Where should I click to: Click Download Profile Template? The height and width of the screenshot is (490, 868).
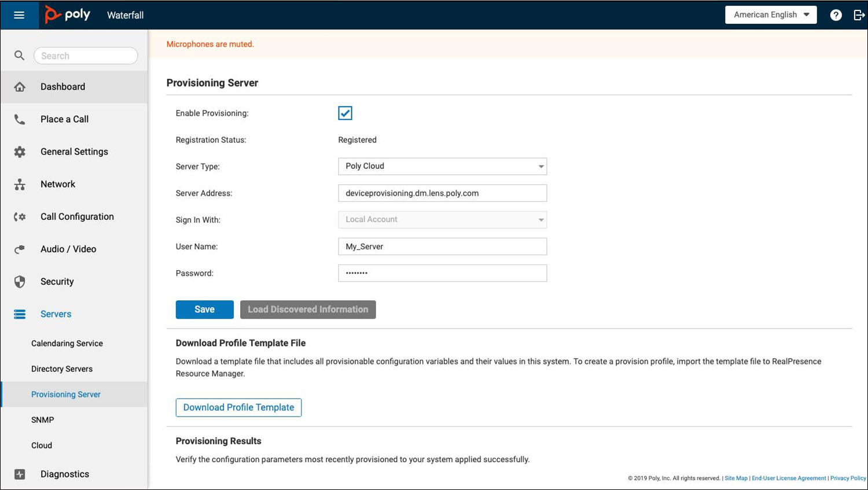[x=238, y=407]
